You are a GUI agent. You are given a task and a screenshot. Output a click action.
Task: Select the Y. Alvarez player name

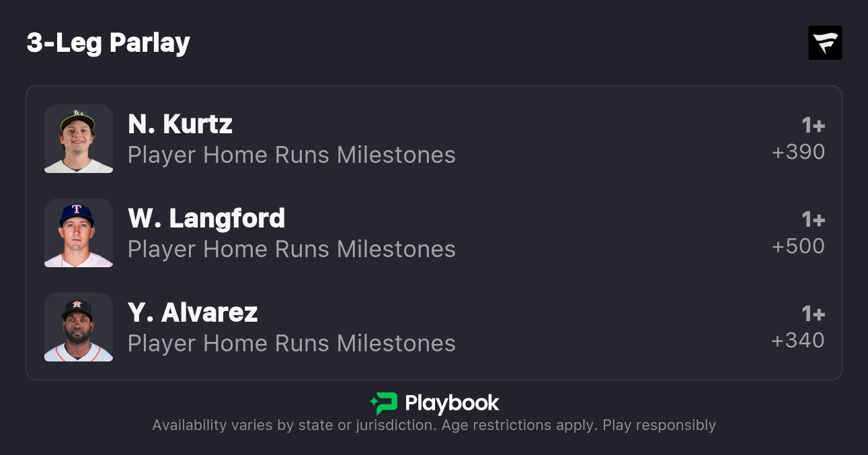pyautogui.click(x=193, y=312)
